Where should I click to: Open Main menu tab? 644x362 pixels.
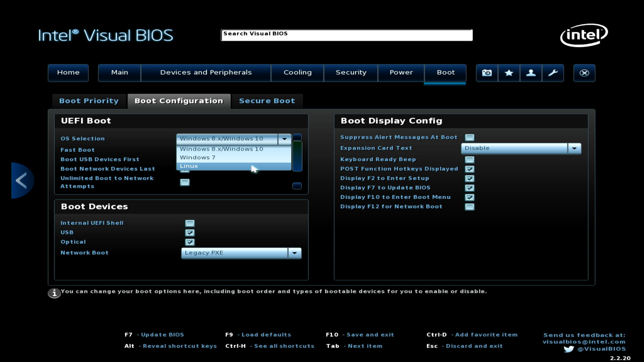[x=119, y=73]
